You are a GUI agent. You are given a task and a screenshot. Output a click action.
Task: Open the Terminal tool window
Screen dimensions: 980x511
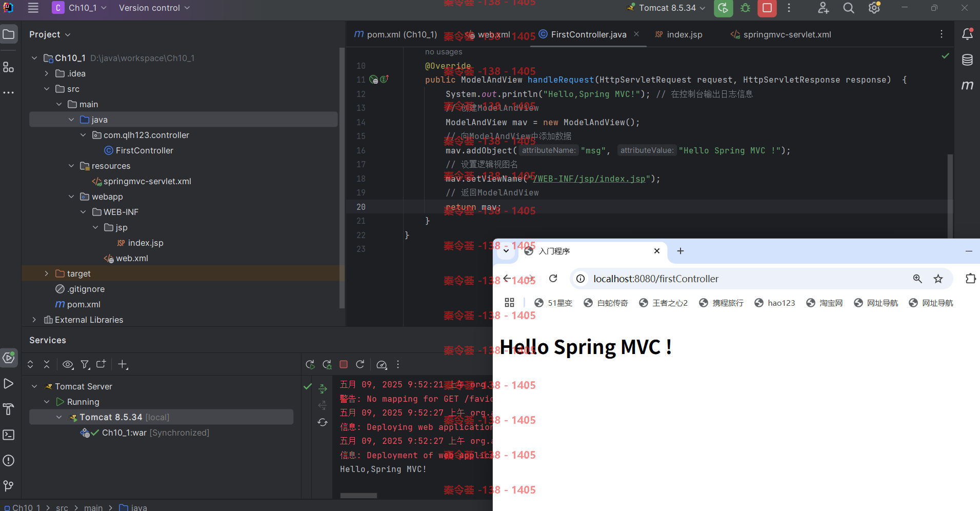pyautogui.click(x=9, y=435)
